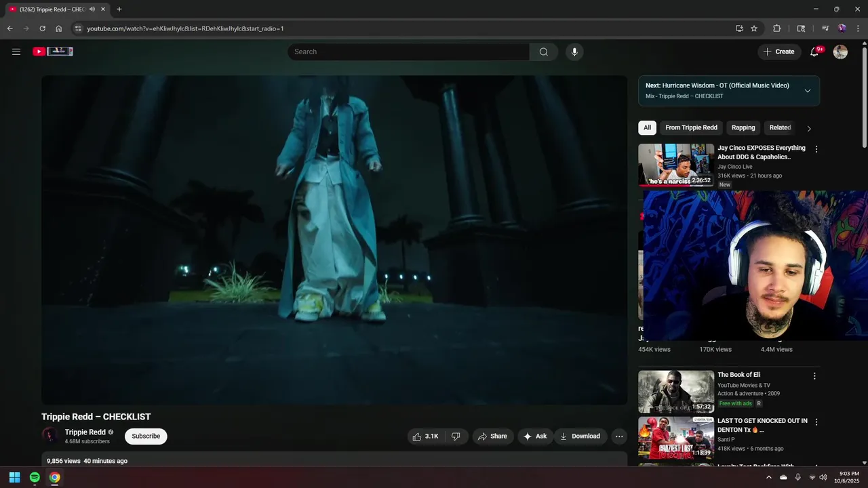The height and width of the screenshot is (488, 868).
Task: Open Chrome three-dot menu
Action: click(x=859, y=28)
